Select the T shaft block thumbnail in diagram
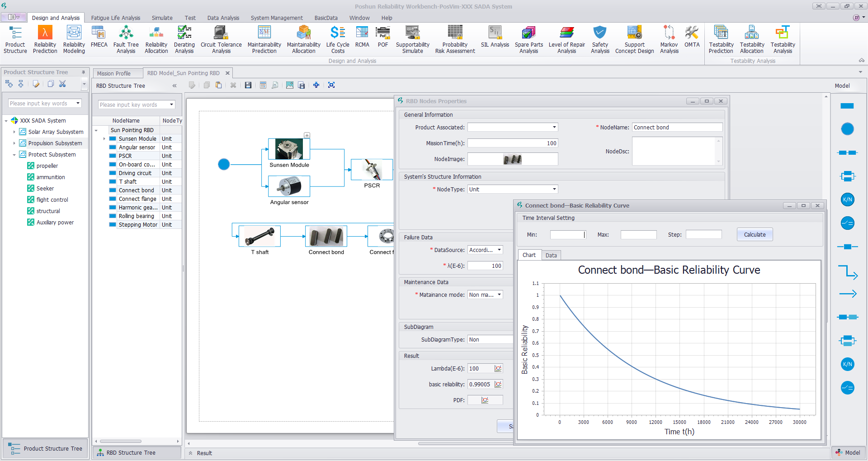Image resolution: width=868 pixels, height=461 pixels. (x=259, y=236)
